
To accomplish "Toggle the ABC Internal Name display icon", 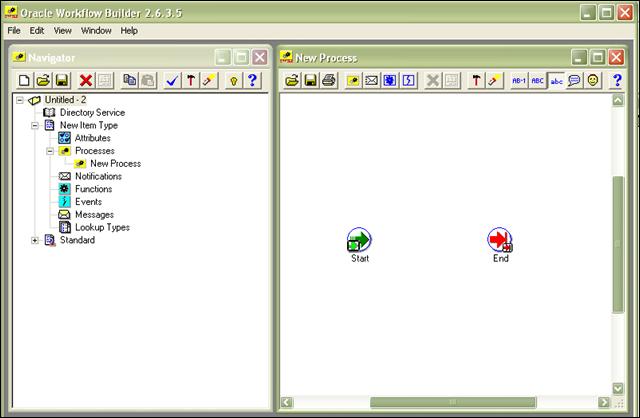I will [x=538, y=80].
